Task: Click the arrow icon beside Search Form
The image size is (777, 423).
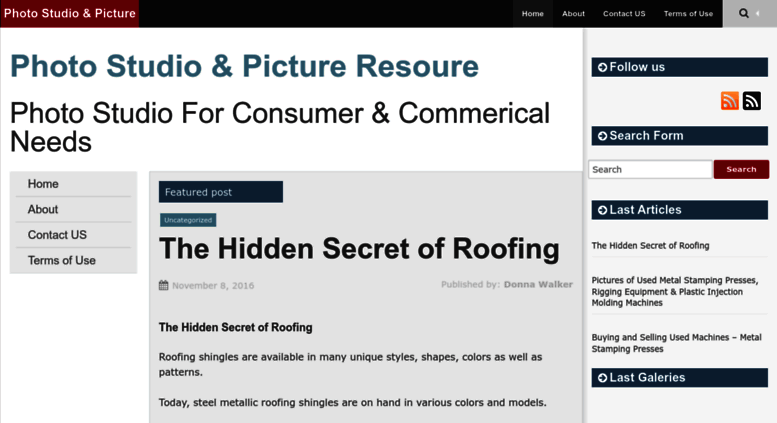Action: (602, 136)
